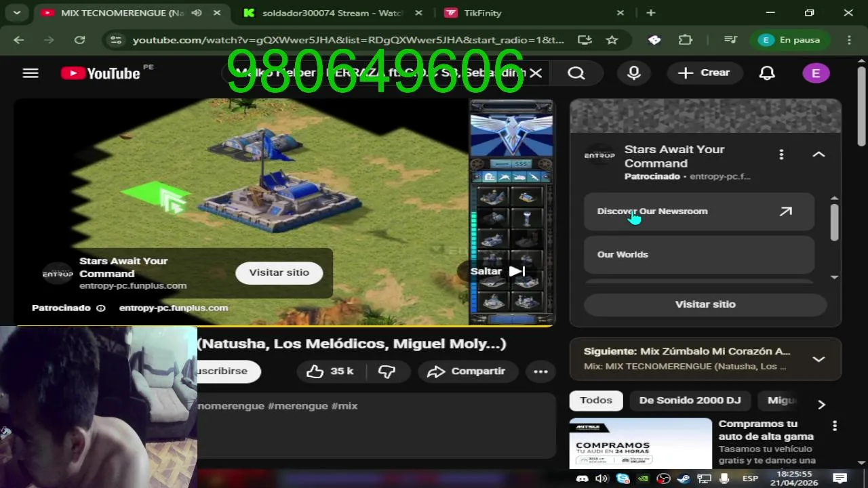Mute the MIX TECNOMERENGUE tab speaker icon
The width and height of the screenshot is (868, 488).
click(x=197, y=13)
